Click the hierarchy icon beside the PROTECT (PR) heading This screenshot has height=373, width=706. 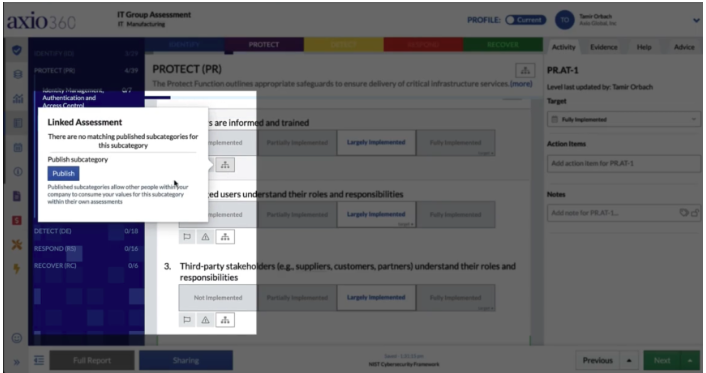pyautogui.click(x=525, y=70)
